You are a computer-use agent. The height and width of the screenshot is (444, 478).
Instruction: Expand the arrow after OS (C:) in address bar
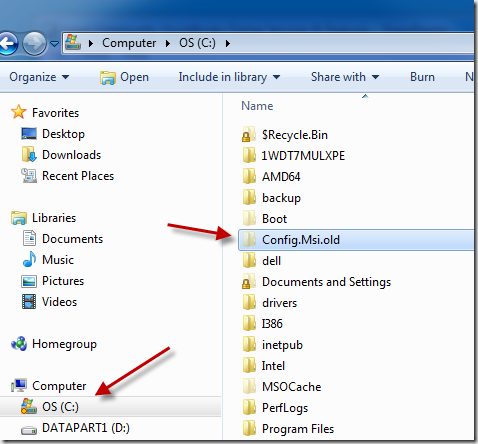(x=228, y=43)
